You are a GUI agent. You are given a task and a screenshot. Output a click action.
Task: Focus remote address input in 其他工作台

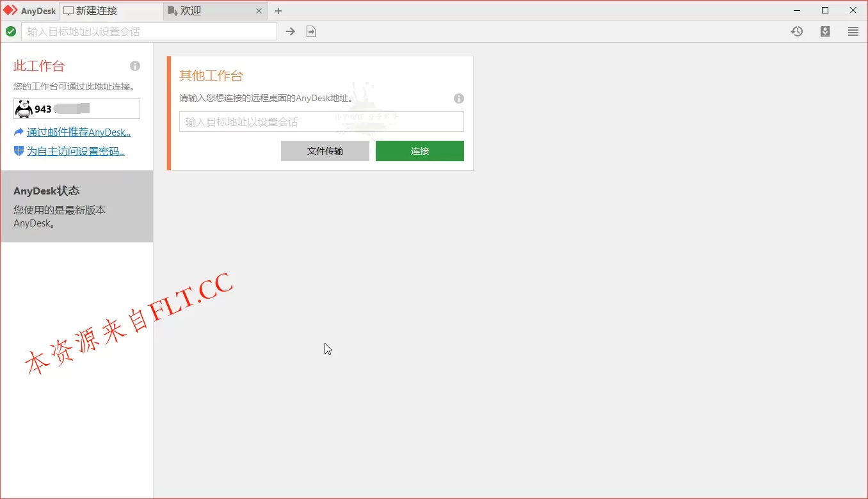point(321,122)
